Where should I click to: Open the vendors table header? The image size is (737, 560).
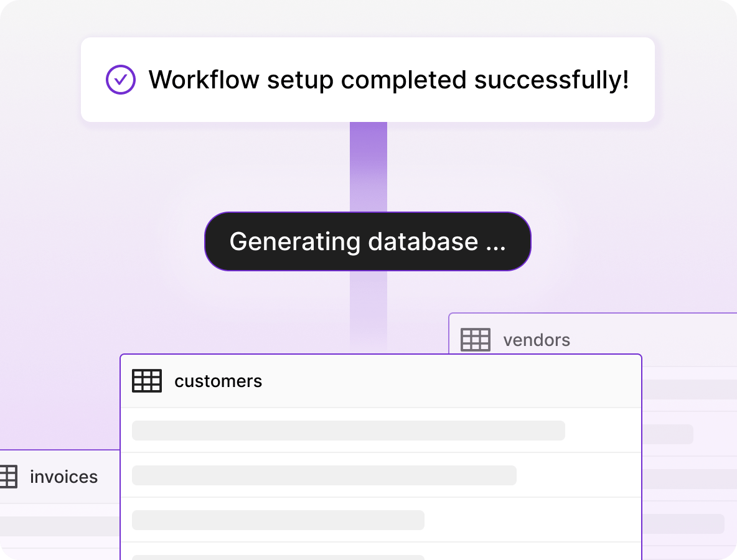coord(593,340)
